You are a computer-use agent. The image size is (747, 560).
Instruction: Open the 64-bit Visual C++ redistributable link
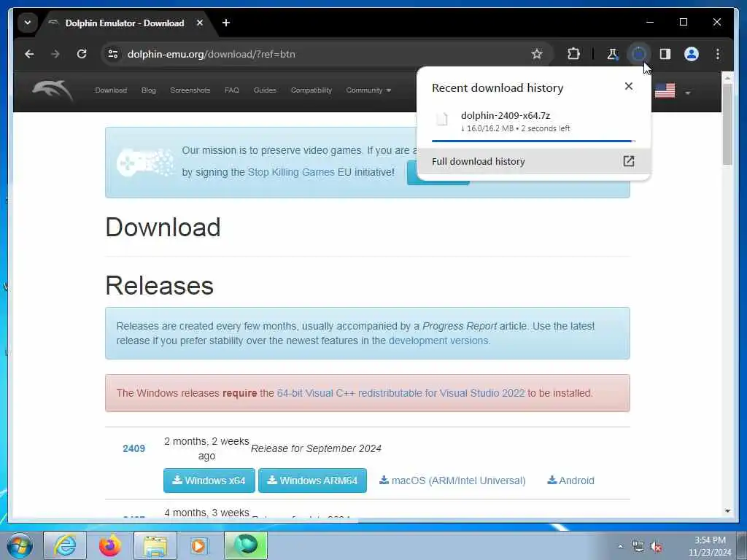(400, 393)
